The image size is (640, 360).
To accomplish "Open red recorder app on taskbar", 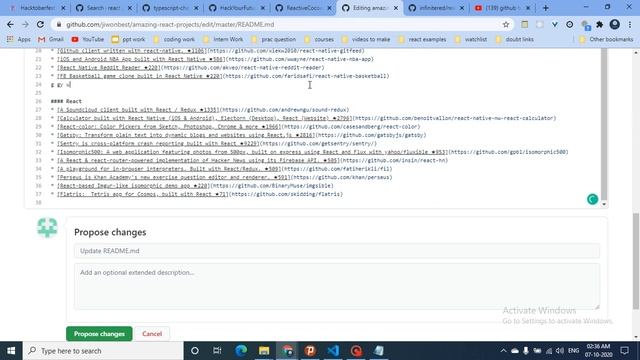I will (x=356, y=351).
